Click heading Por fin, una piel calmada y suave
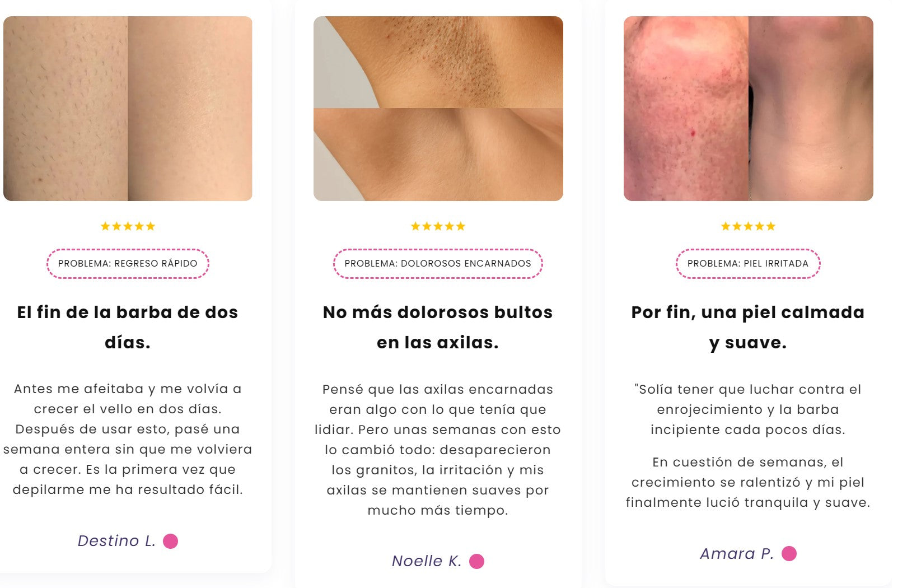The image size is (907, 588). (x=748, y=327)
